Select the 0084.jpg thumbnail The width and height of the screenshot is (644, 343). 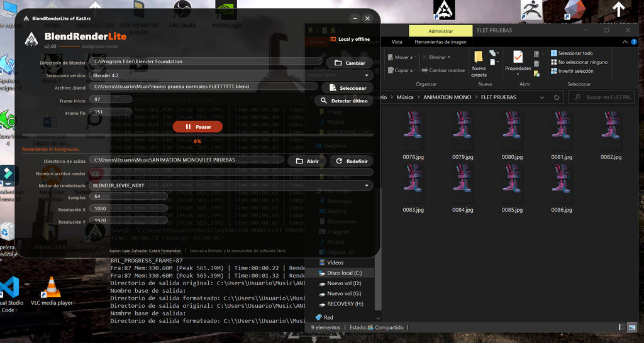click(x=462, y=184)
